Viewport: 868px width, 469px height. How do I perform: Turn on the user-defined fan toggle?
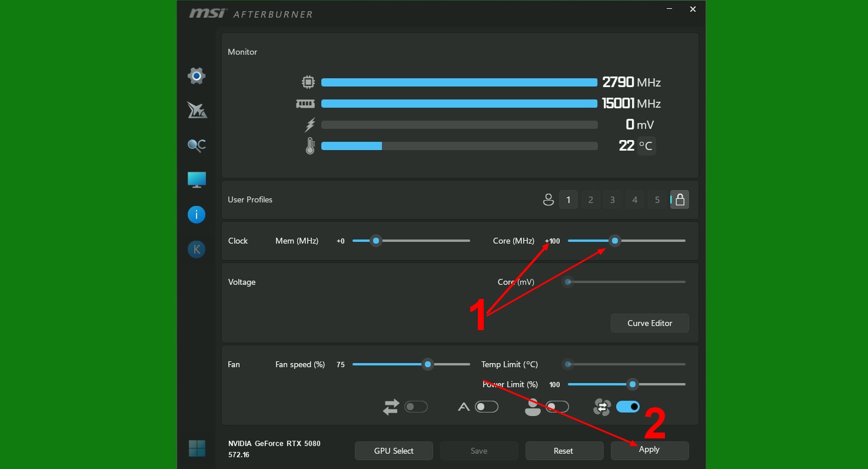click(557, 407)
